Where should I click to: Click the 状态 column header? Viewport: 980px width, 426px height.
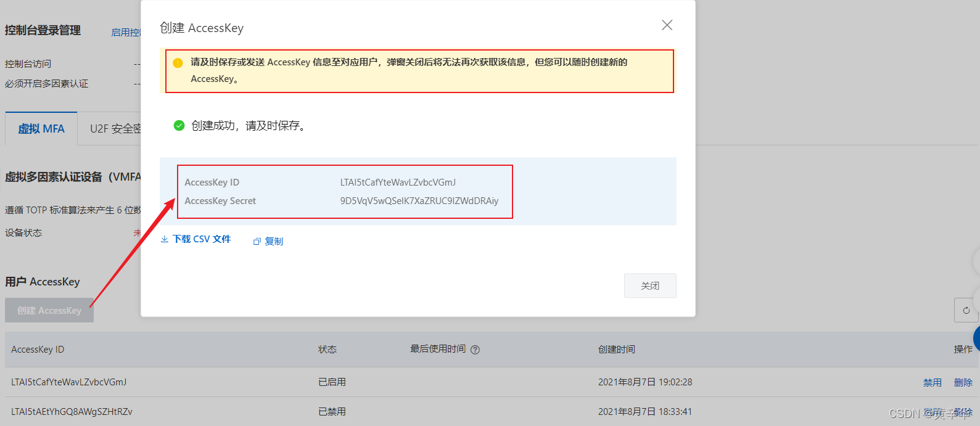[327, 350]
